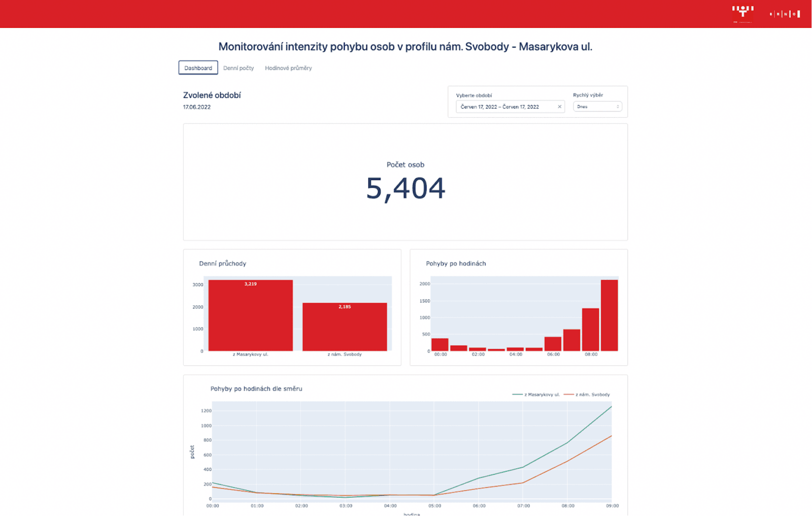Click the Pohyby po hodinách chart title
Viewport: 812px width, 516px height.
(456, 264)
